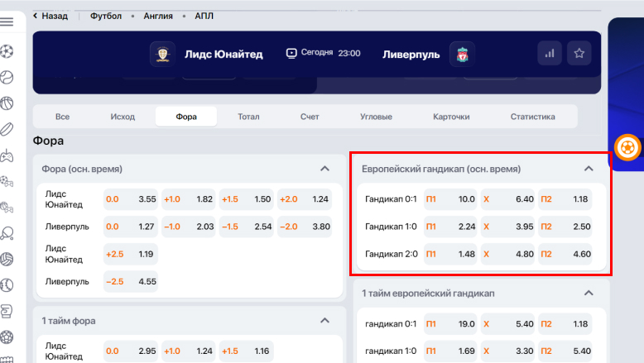
Task: Select the football icon in the sidebar
Action: (x=7, y=51)
